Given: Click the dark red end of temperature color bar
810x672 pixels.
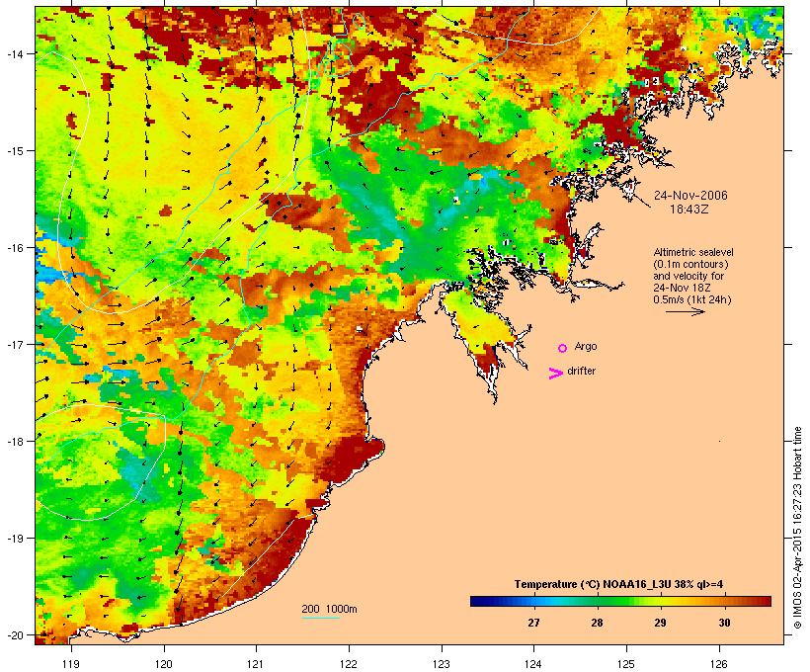Looking at the screenshot, I should pos(766,601).
